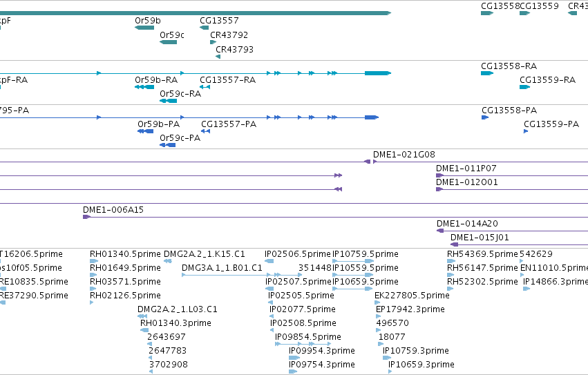Viewport: 588px width, 375px height.
Task: Select the Or59b-PA protein feature
Action: [146, 131]
